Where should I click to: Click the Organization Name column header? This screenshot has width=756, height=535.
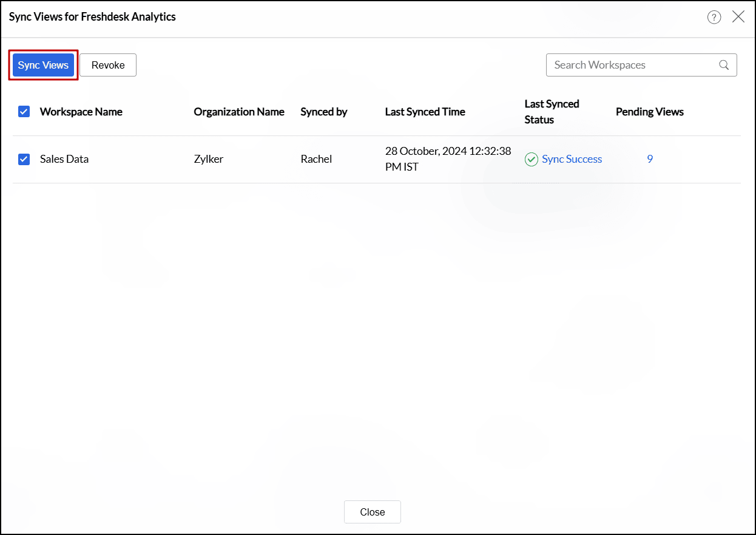click(239, 111)
